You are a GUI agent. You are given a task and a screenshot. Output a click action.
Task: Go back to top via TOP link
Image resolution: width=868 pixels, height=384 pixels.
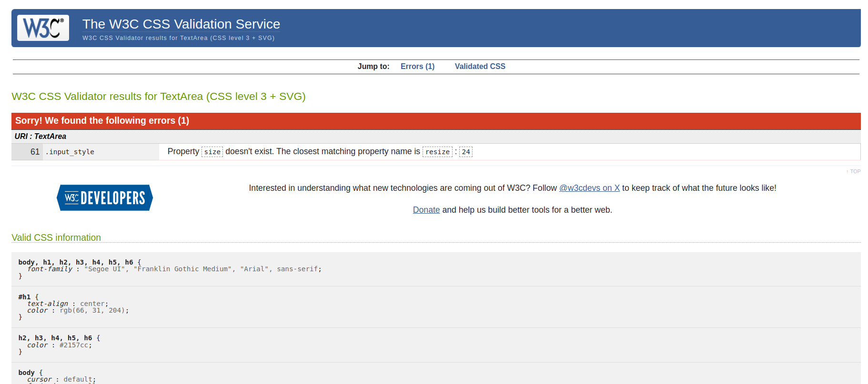pyautogui.click(x=853, y=171)
